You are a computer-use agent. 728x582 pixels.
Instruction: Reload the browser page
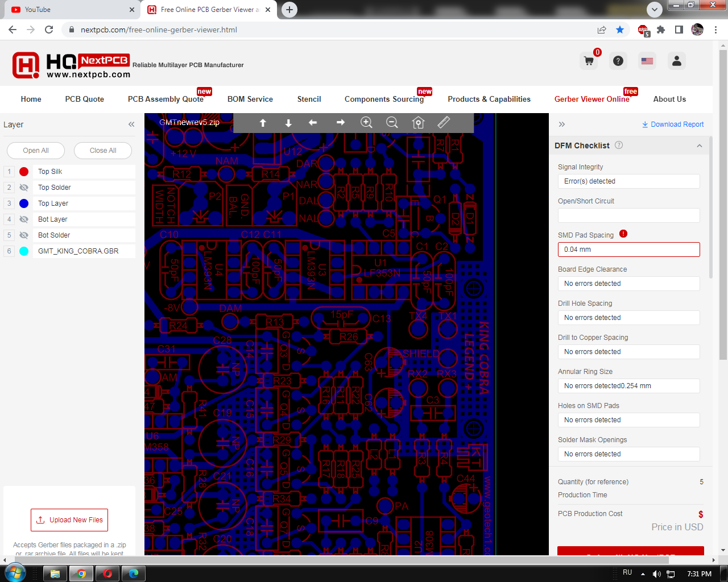[49, 30]
